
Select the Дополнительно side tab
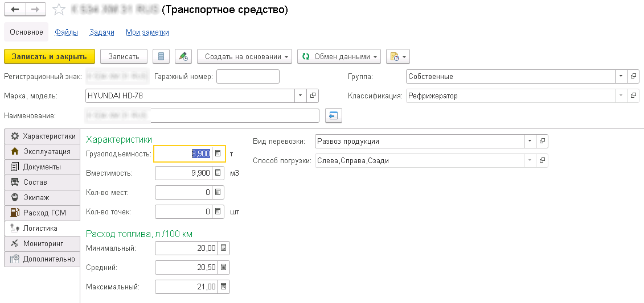(x=42, y=259)
